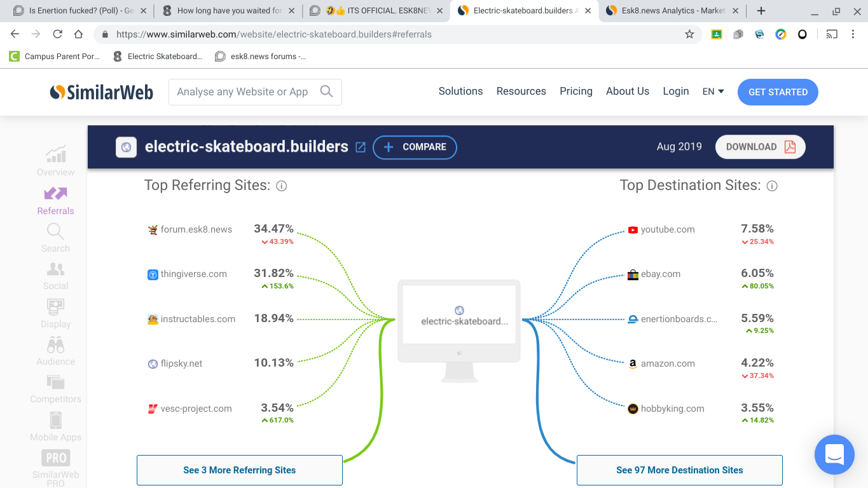Open the Solutions menu
Image resolution: width=868 pixels, height=488 pixels.
[460, 91]
